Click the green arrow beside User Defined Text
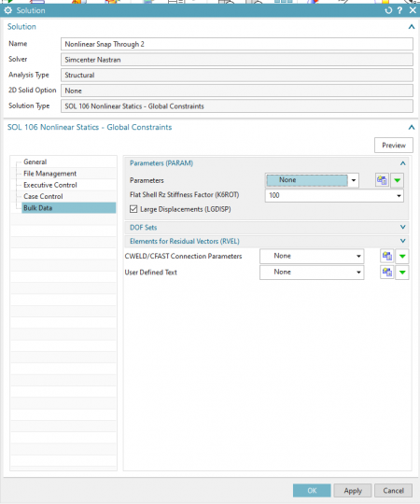The image size is (420, 504). 402,273
